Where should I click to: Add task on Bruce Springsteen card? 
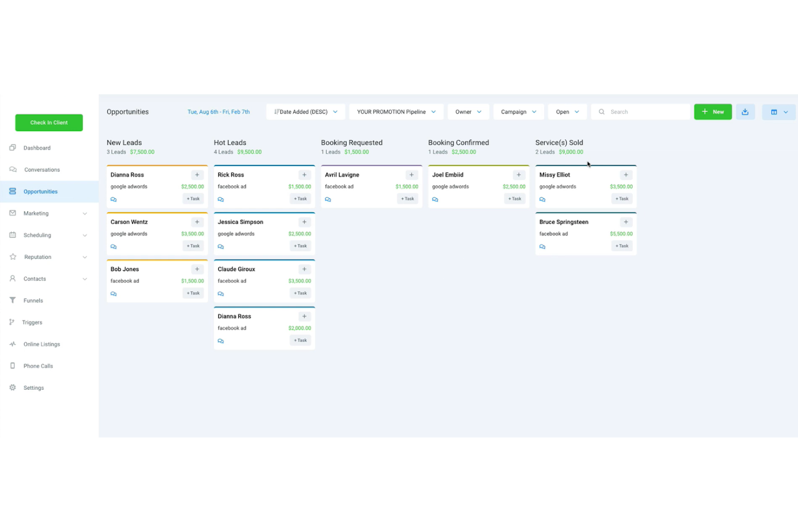622,246
